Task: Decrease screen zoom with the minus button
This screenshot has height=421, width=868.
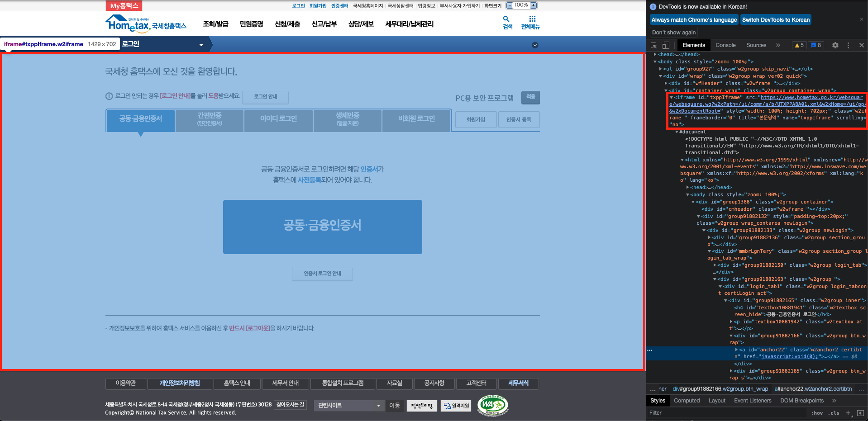Action: tap(510, 5)
